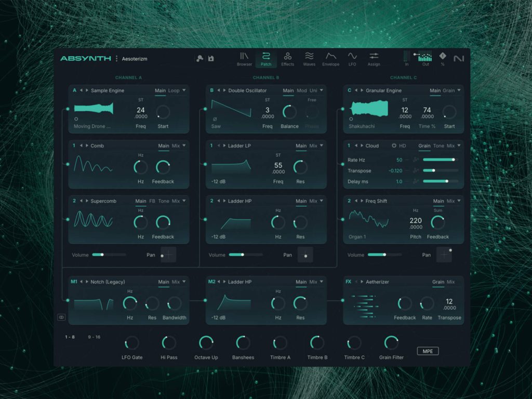Image resolution: width=532 pixels, height=399 pixels.
Task: Open FB tab in Supercomb module
Action: pyautogui.click(x=152, y=201)
